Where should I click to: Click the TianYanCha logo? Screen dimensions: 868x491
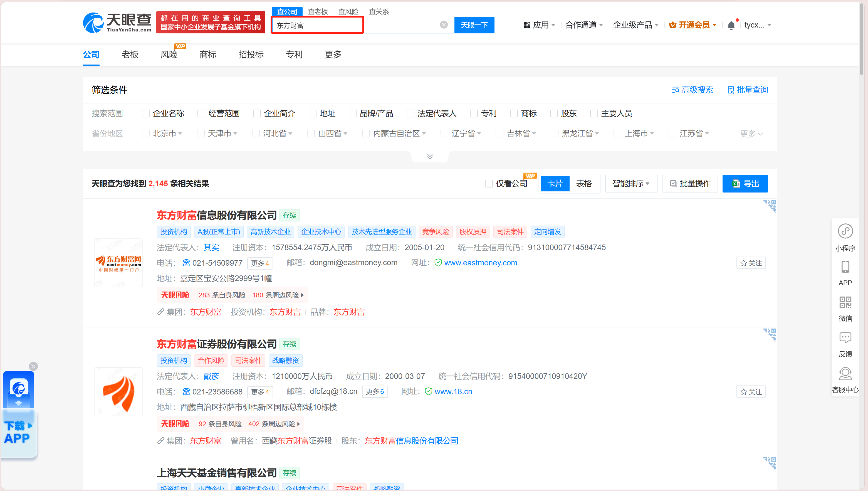click(117, 23)
